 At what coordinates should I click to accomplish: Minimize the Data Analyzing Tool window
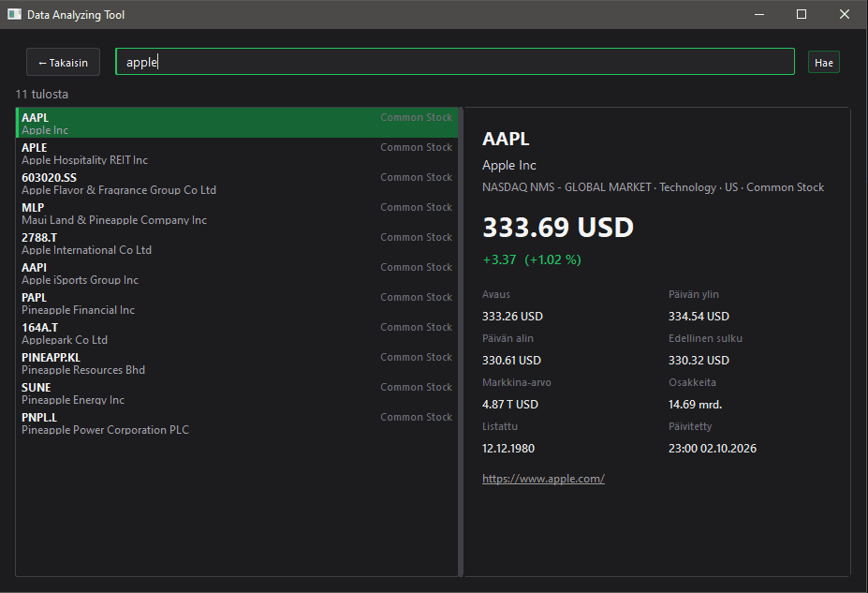coord(759,14)
